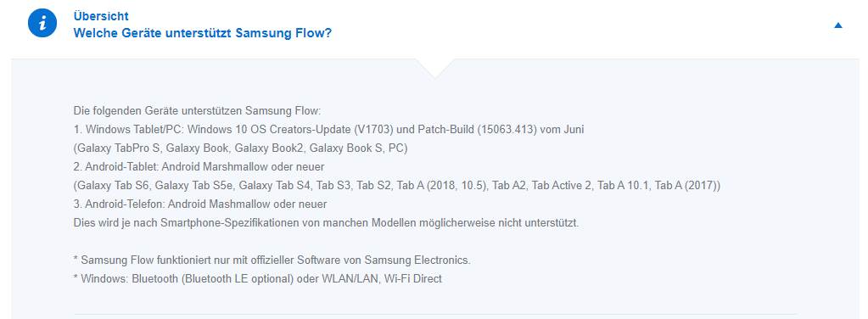The image size is (868, 319).
Task: Collapse the FAQ using the blue triangle
Action: (x=838, y=25)
